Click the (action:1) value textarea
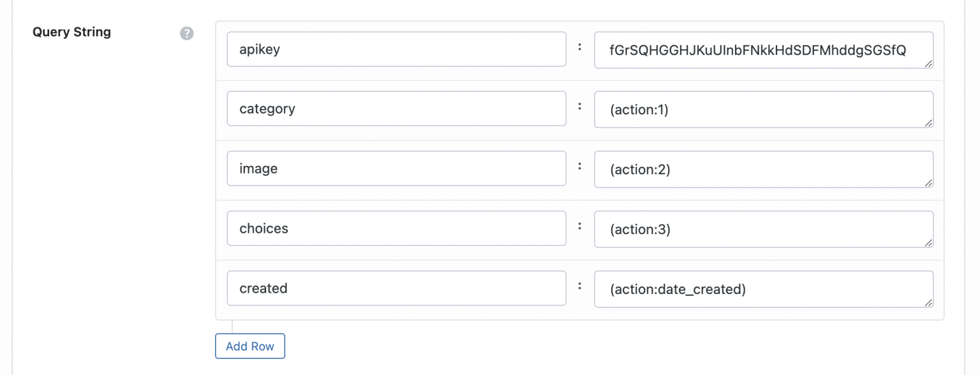 (764, 110)
